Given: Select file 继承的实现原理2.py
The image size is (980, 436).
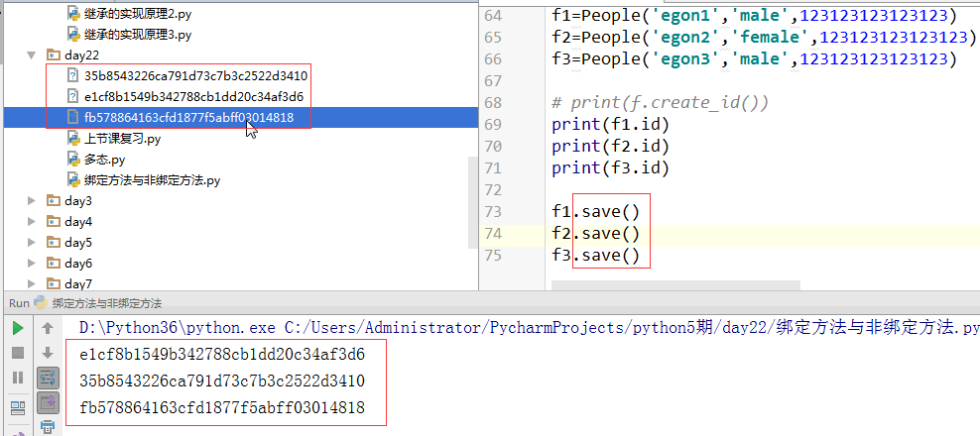Looking at the screenshot, I should pyautogui.click(x=138, y=14).
